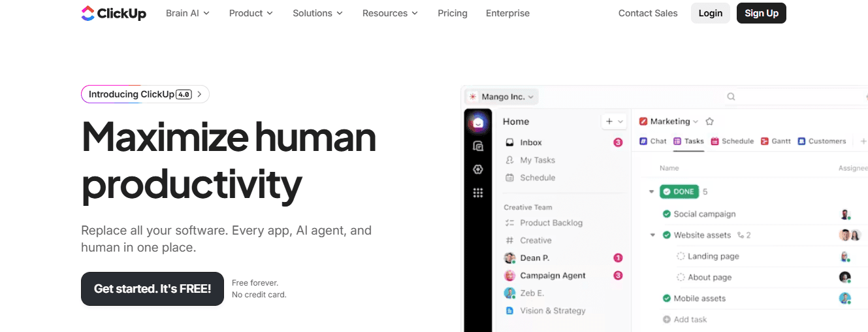Click the assignee avatar on About page
868x332 pixels.
pyautogui.click(x=845, y=277)
